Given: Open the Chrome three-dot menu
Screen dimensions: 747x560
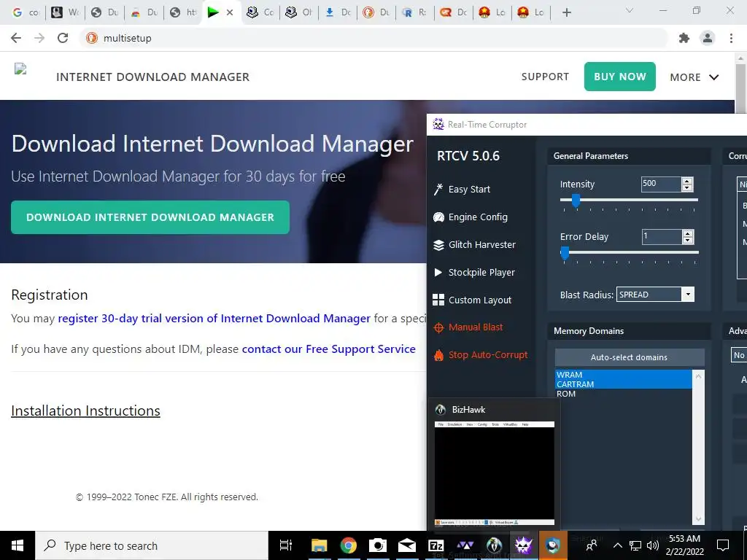Looking at the screenshot, I should [x=731, y=38].
